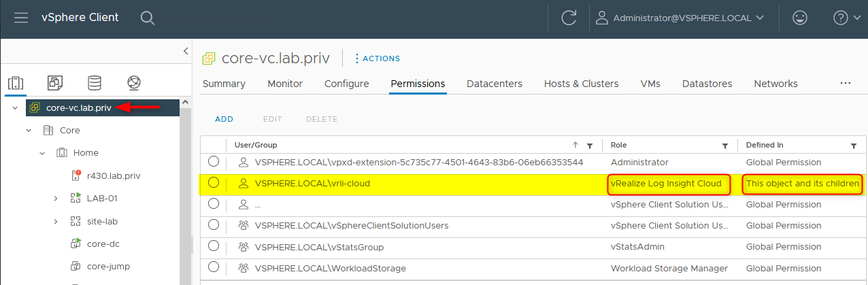Click the r430.lab.priv host warning icon
The width and height of the screenshot is (868, 285).
76,175
